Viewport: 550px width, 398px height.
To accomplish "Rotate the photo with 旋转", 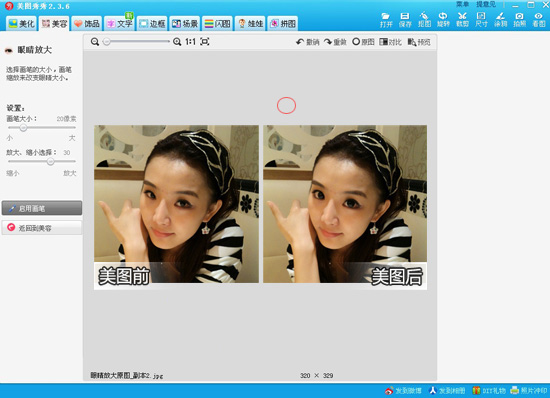I will [x=443, y=20].
